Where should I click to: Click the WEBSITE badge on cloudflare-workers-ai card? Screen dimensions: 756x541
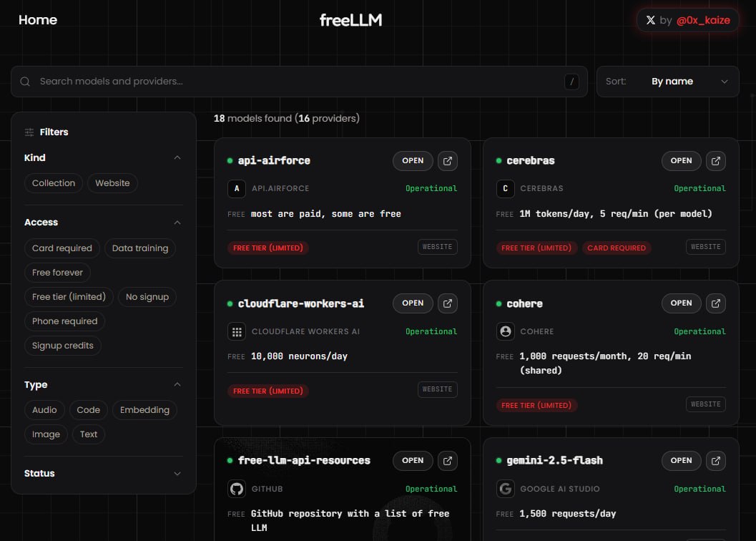(437, 389)
